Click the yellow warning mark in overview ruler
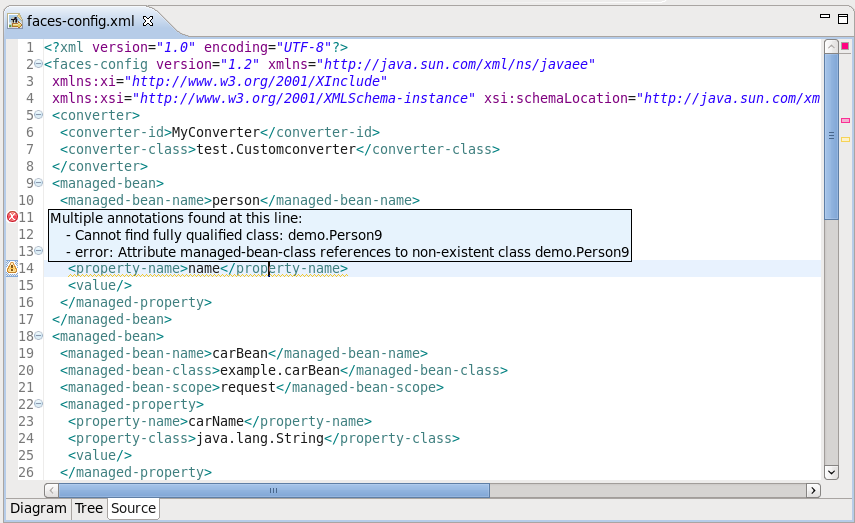 tap(845, 139)
